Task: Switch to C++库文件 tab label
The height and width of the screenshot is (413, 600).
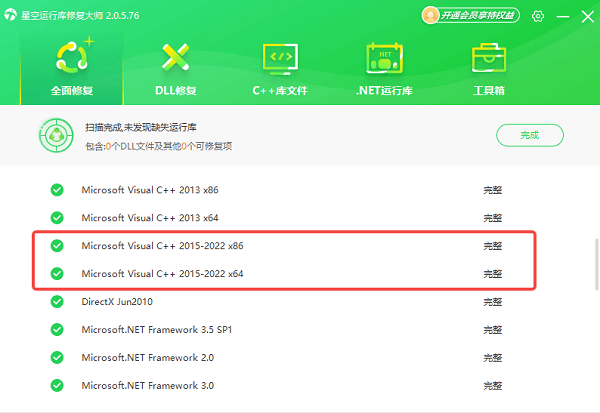Action: (280, 91)
